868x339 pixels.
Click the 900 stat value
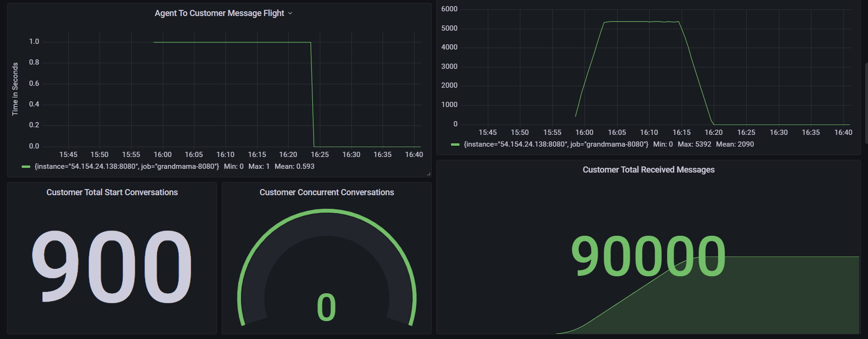coord(112,266)
